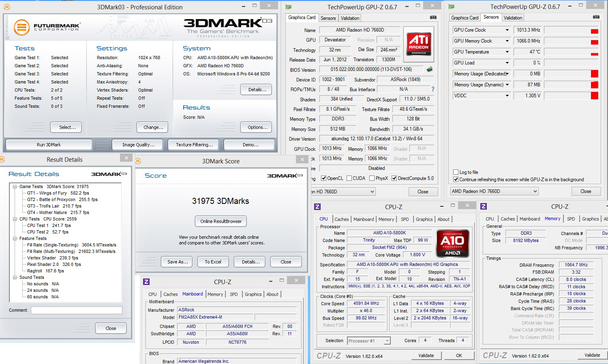Screen dimensions: 608x364
Task: Select GT1 - Wings of Fury result row
Action: click(x=58, y=193)
